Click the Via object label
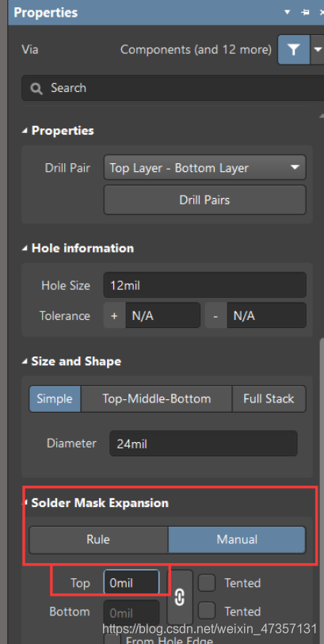324x644 pixels. coord(30,50)
